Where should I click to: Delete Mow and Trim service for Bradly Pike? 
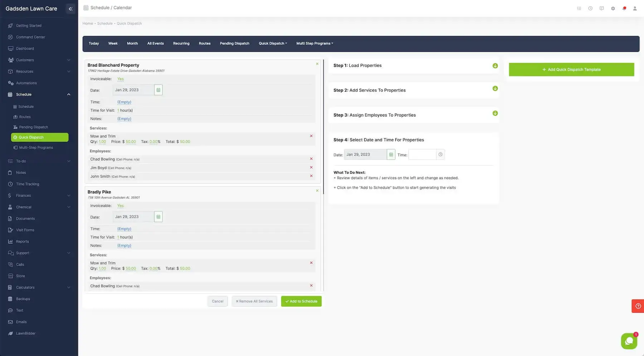[311, 263]
